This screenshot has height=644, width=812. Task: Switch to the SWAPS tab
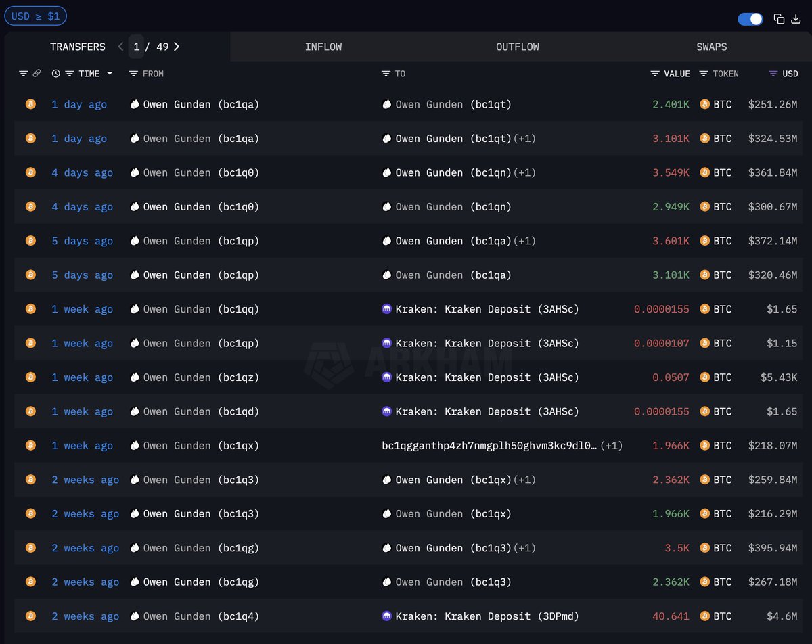(x=711, y=47)
